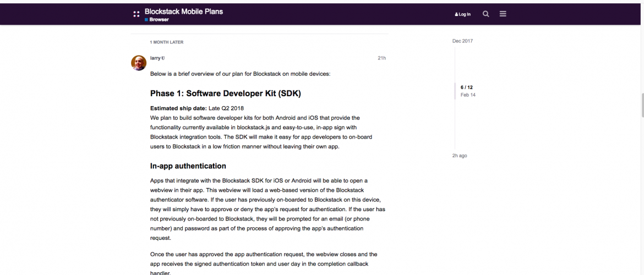Click the 21h post timestamp

381,58
